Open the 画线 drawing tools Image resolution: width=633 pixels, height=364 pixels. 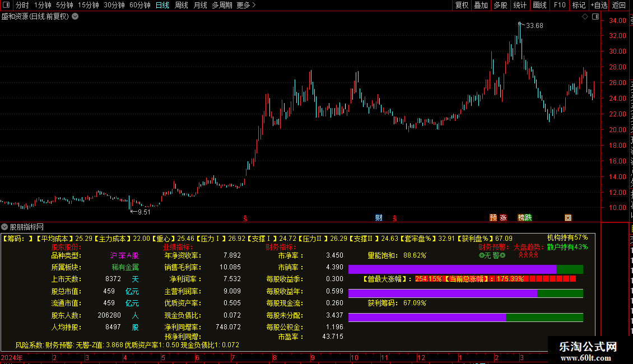point(540,5)
